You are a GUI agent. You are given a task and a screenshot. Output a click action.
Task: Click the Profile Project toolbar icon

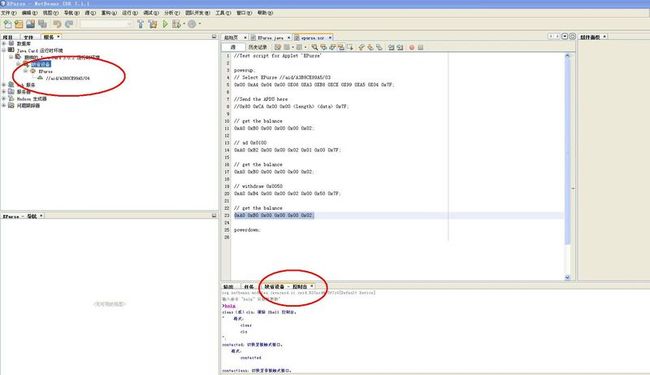pos(192,24)
